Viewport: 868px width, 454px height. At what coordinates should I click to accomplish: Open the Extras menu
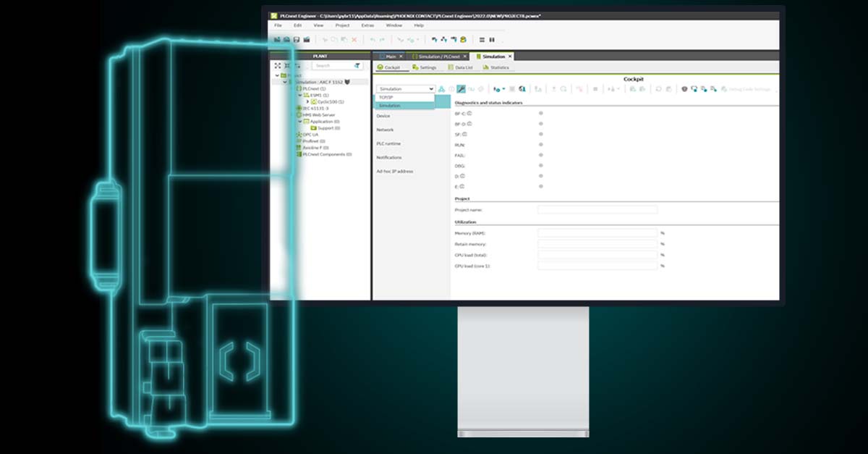coord(367,25)
